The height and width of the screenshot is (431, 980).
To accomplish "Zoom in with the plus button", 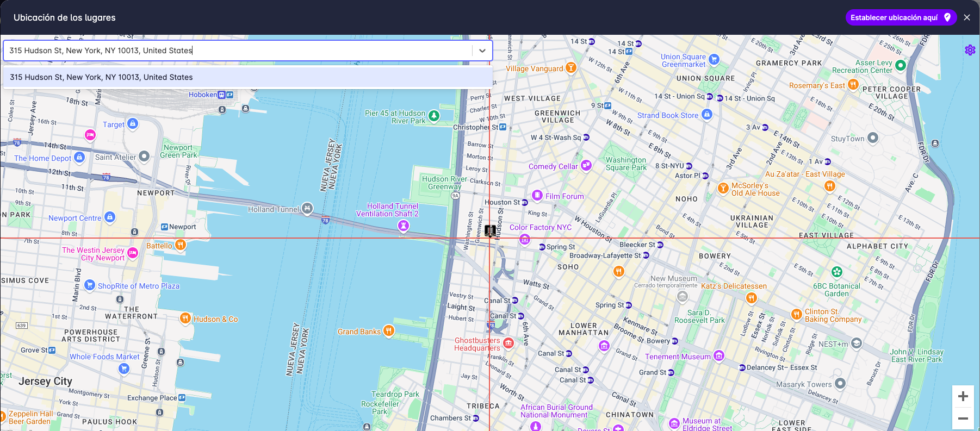I will coord(963,396).
